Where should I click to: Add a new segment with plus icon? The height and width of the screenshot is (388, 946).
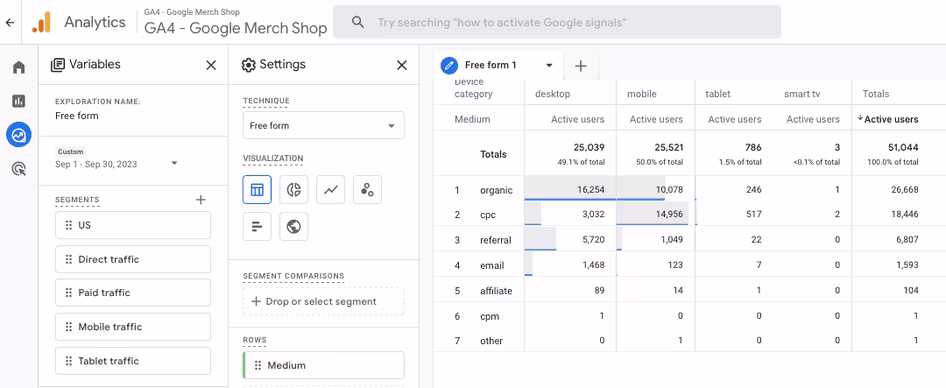(201, 200)
